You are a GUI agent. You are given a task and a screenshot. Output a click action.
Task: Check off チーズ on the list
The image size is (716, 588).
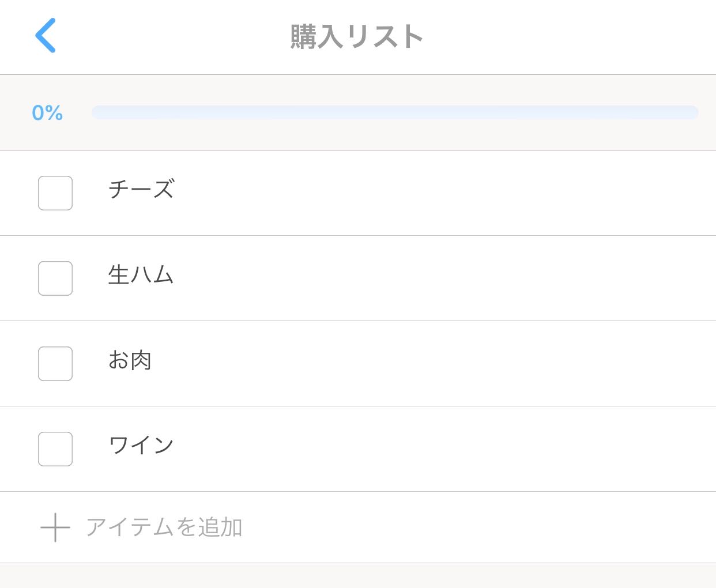point(55,193)
